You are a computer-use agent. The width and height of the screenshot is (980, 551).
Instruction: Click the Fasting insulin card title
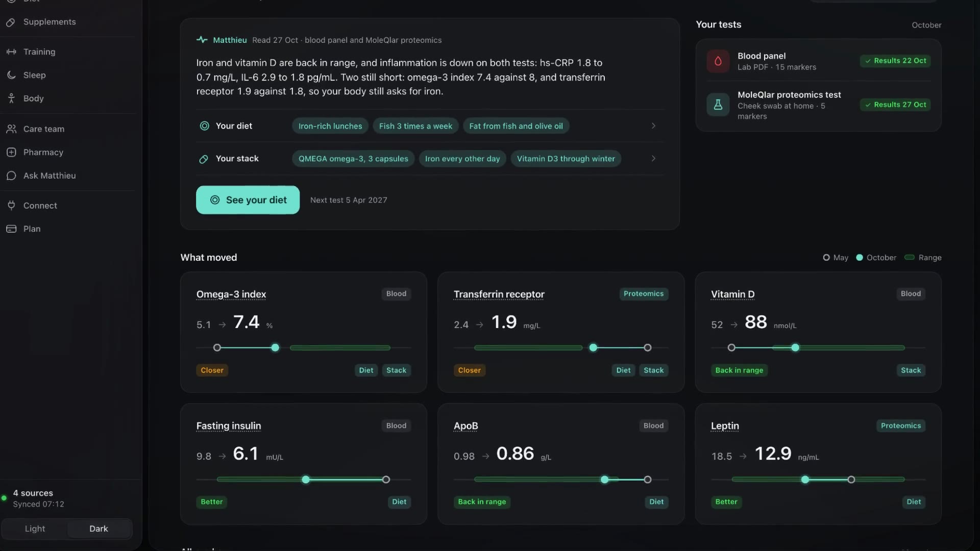[229, 426]
